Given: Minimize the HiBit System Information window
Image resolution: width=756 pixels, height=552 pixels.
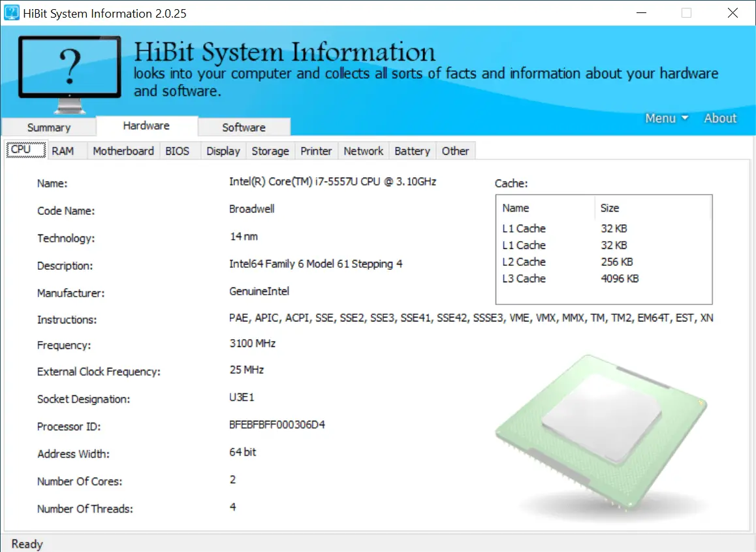Looking at the screenshot, I should [x=641, y=13].
